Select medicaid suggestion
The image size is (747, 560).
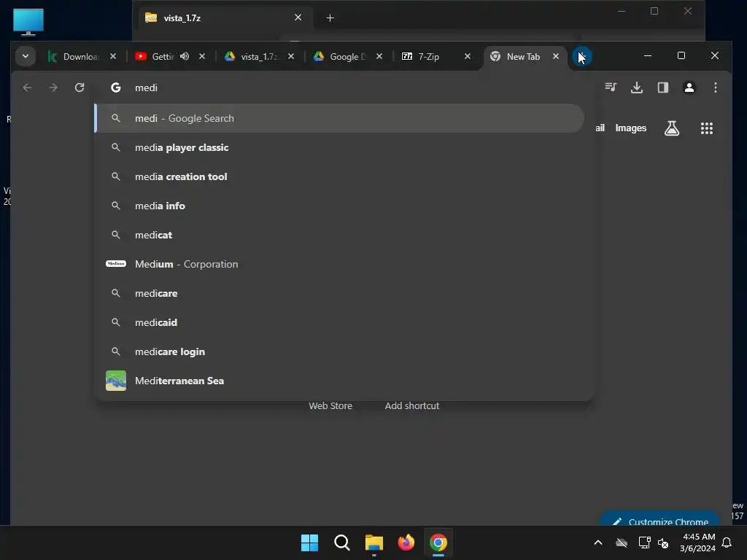click(339, 322)
